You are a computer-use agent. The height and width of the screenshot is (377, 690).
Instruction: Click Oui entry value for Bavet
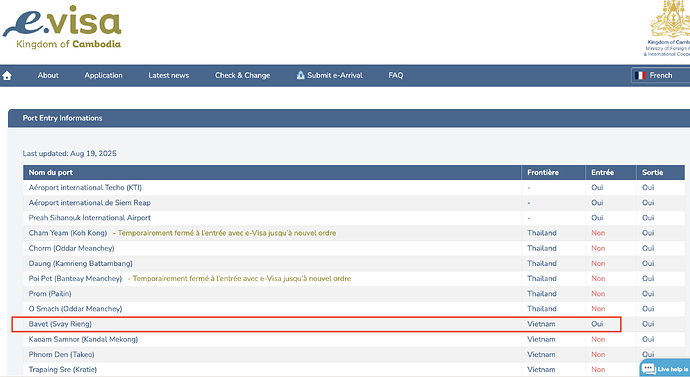tap(597, 324)
